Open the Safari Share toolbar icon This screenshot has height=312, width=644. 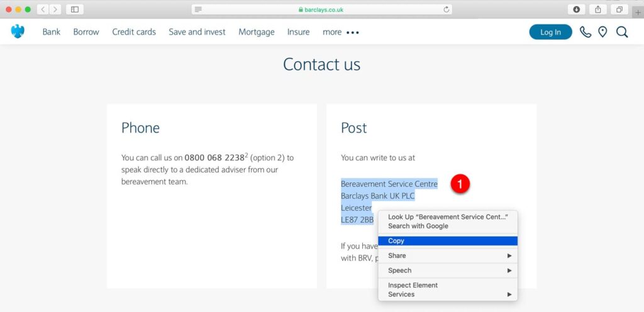598,9
